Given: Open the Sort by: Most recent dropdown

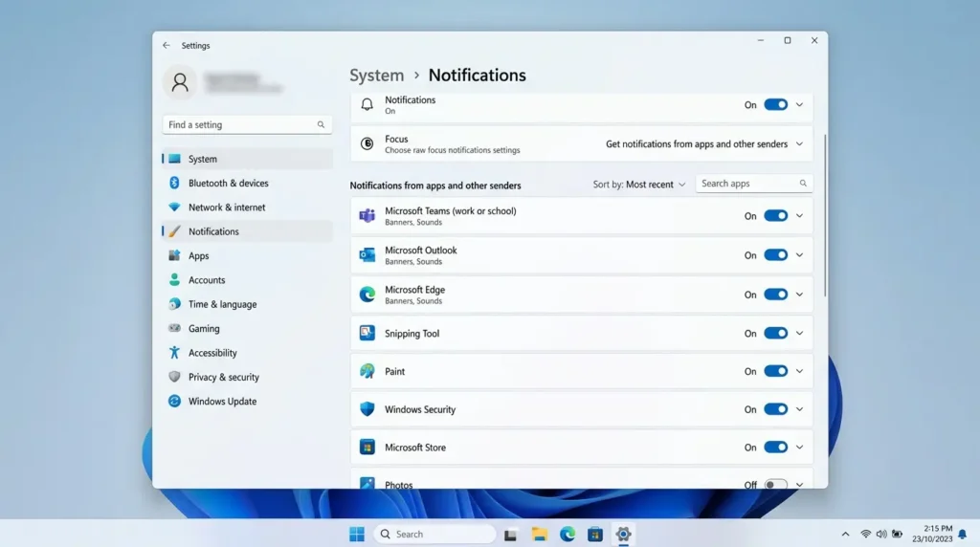Looking at the screenshot, I should [x=639, y=185].
